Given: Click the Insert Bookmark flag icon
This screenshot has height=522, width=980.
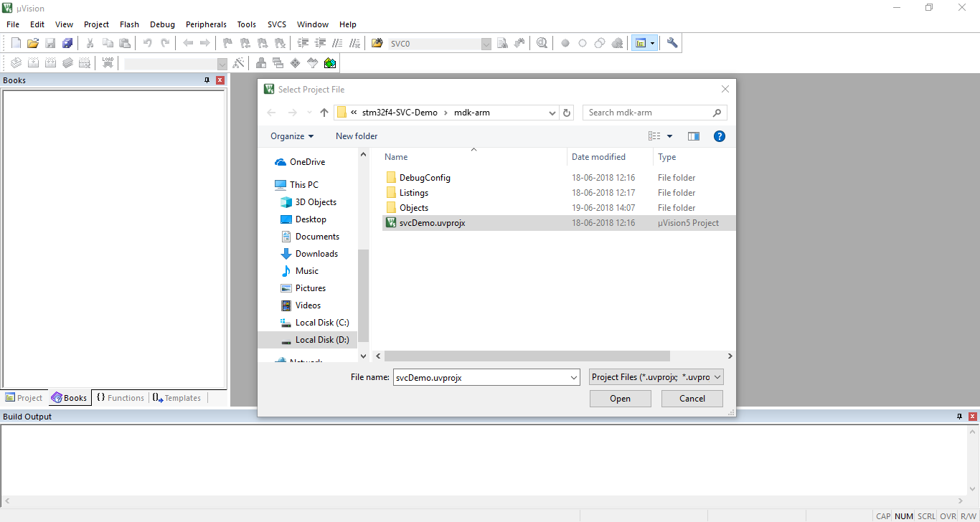Looking at the screenshot, I should click(227, 43).
